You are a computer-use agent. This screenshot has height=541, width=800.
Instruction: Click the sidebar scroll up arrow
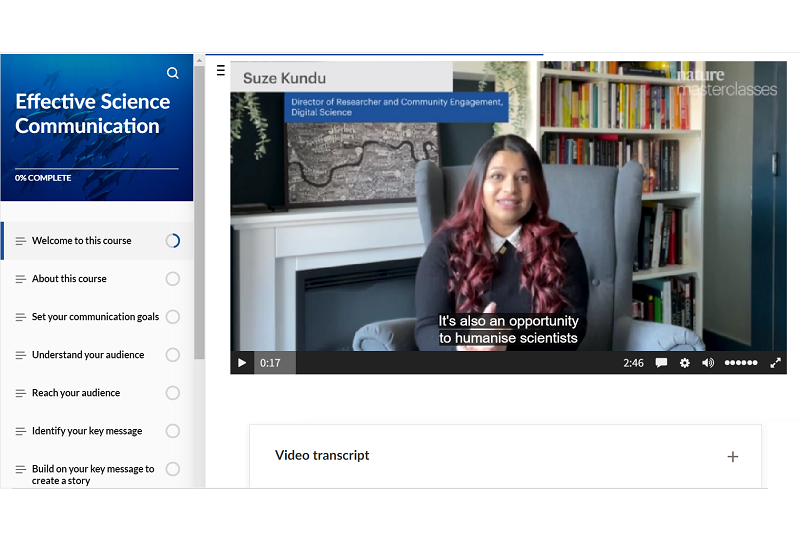pyautogui.click(x=199, y=60)
